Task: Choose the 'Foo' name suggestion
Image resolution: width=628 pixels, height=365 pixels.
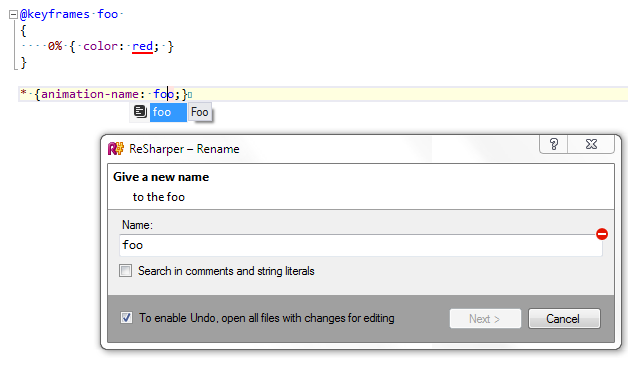Action: coord(199,112)
